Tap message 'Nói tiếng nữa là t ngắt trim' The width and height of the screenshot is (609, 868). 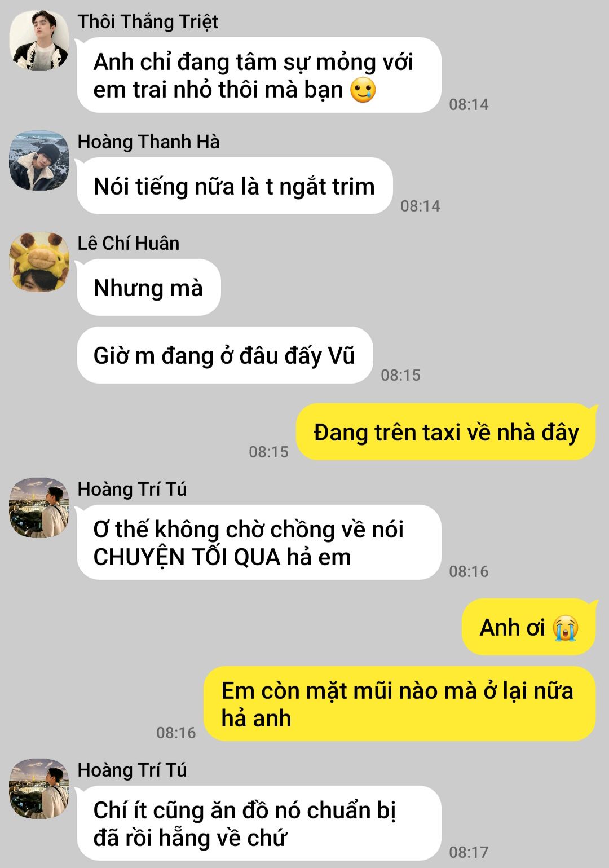pyautogui.click(x=235, y=186)
